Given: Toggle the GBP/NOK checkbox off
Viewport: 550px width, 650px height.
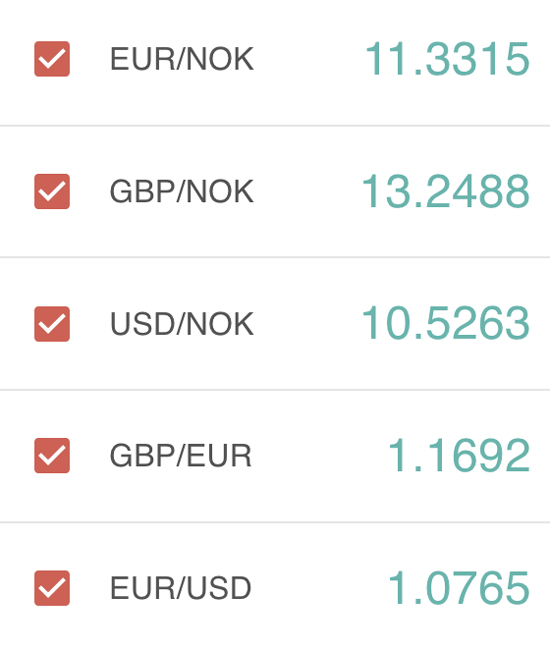Looking at the screenshot, I should point(52,192).
